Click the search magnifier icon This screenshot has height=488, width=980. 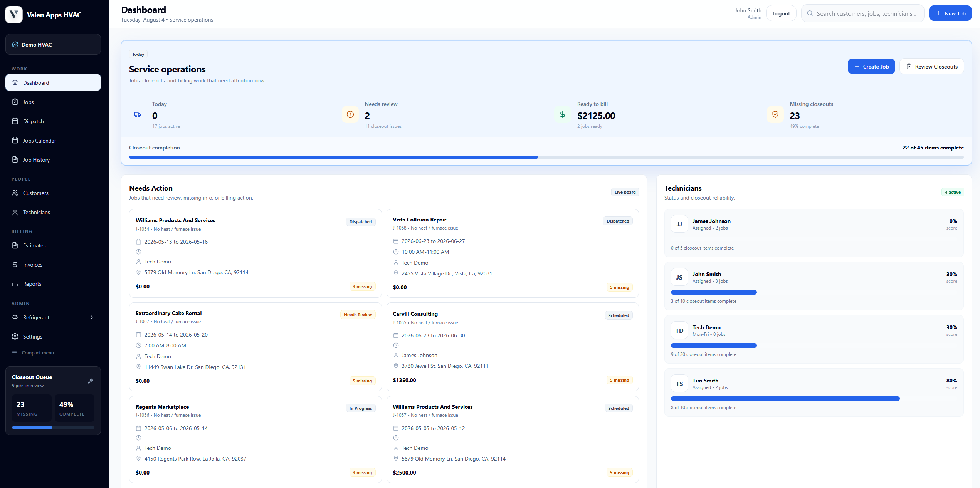(x=810, y=13)
